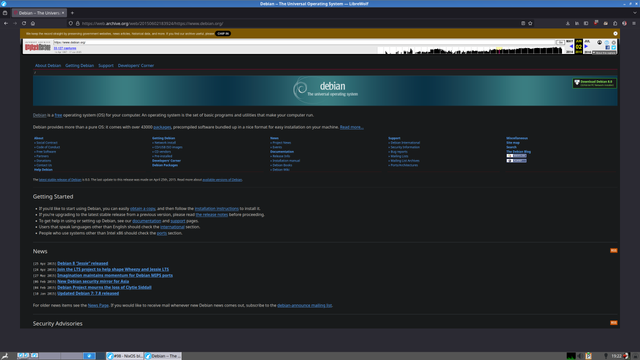Show site security padlock info
Image resolution: width=640 pixels, height=360 pixels.
(x=78, y=23)
